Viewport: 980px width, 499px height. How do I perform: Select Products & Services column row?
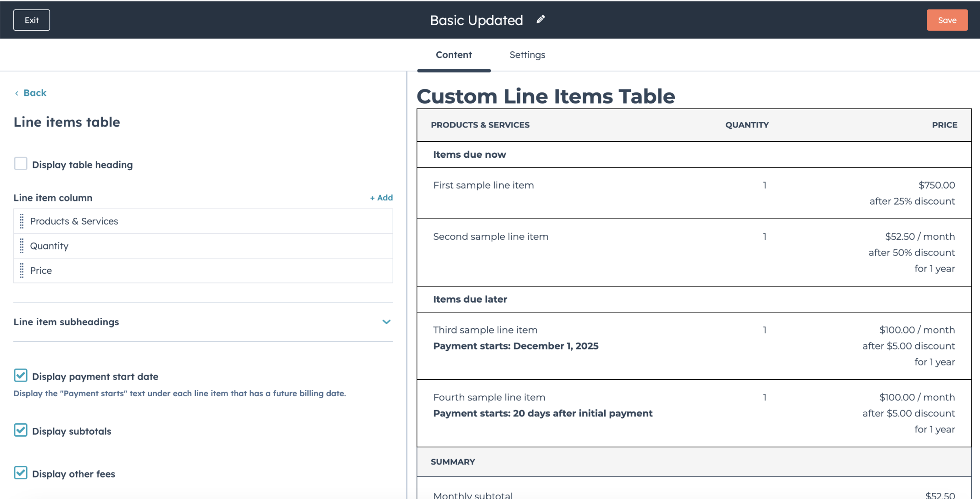coord(203,221)
